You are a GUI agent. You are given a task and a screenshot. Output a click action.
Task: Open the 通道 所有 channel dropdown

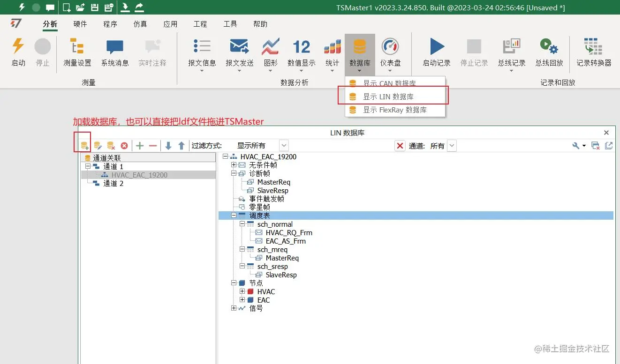452,146
